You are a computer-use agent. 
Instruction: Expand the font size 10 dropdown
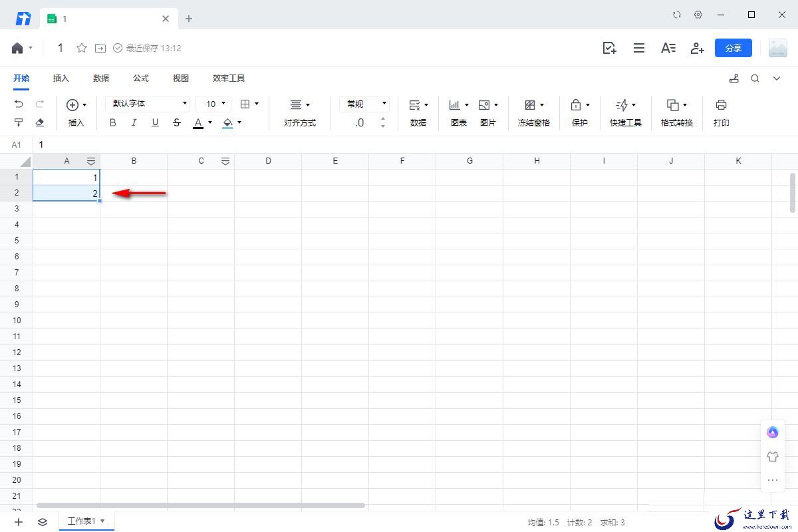[x=213, y=104]
